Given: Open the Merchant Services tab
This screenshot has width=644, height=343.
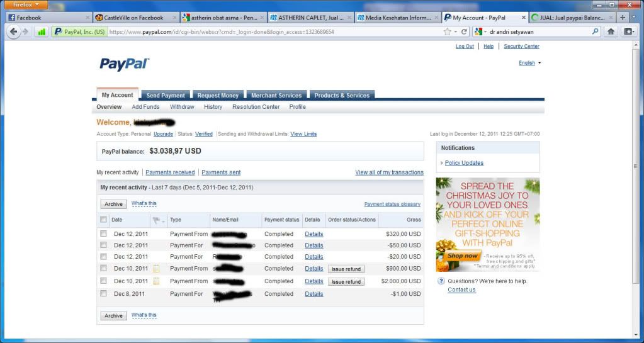Looking at the screenshot, I should coord(276,95).
